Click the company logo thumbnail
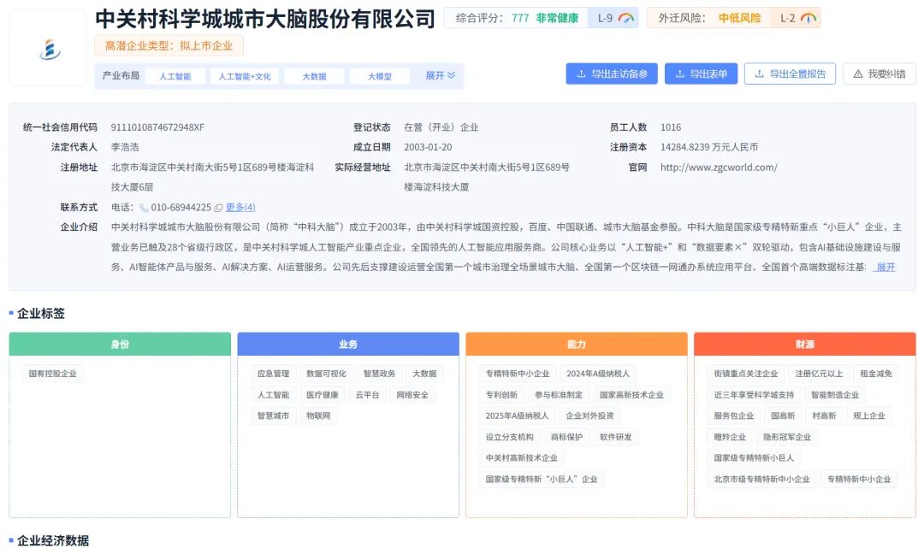Screen dimensions: 924x560 tap(48, 49)
